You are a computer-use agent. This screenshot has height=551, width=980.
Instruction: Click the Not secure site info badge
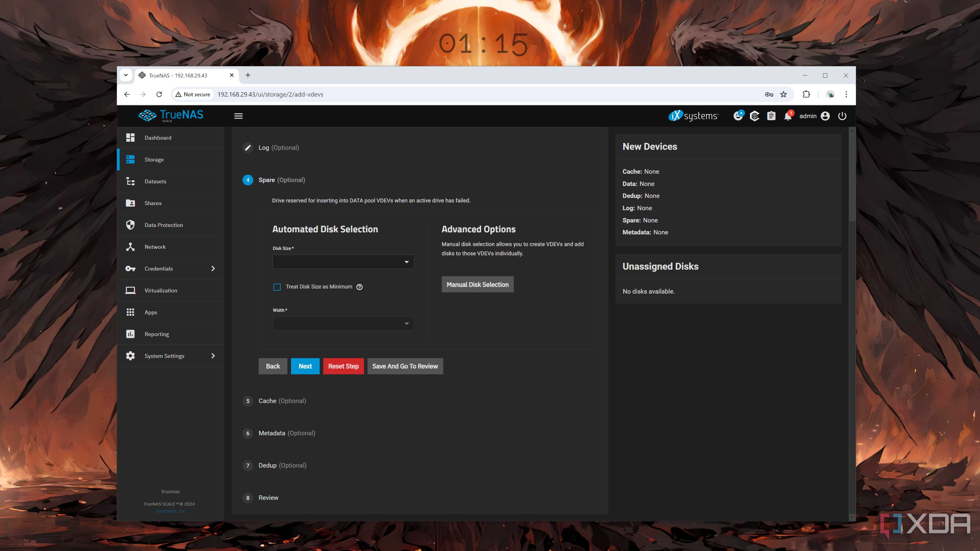tap(193, 94)
